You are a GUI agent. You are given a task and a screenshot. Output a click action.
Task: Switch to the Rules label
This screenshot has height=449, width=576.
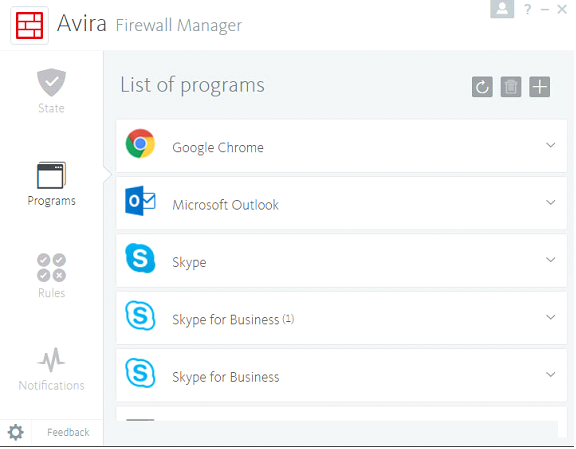(51, 293)
